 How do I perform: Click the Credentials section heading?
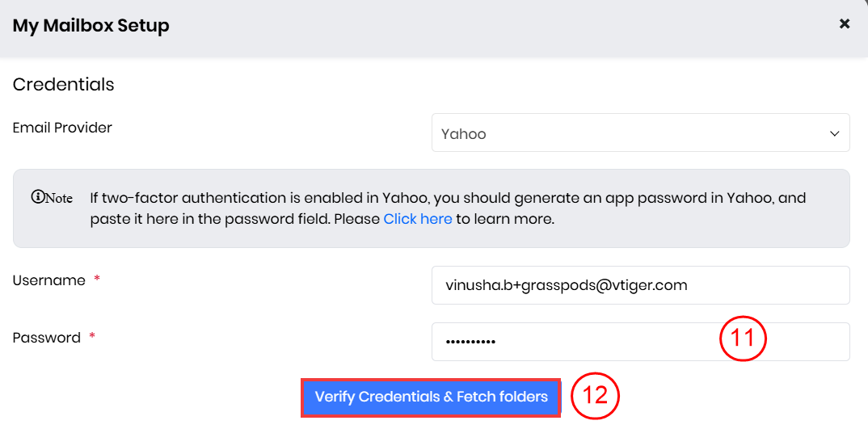(63, 84)
